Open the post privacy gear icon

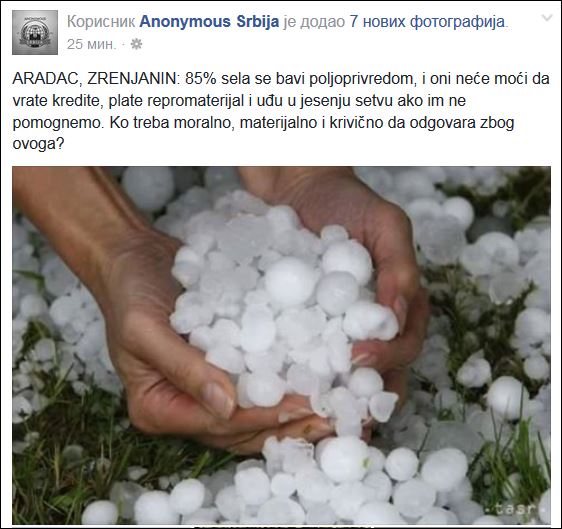136,44
